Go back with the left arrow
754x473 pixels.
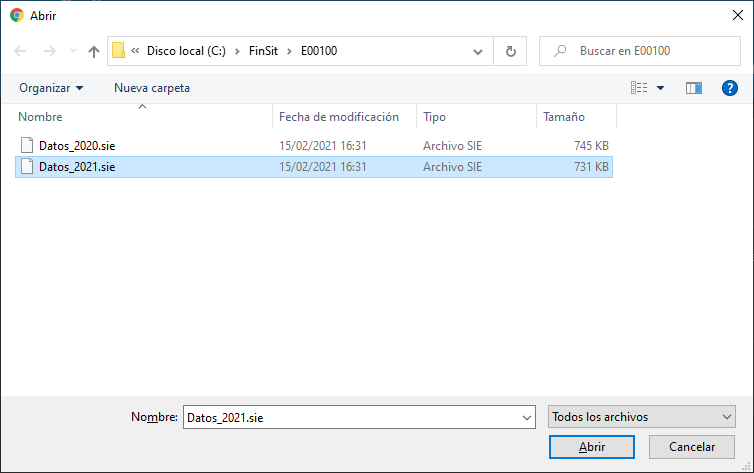[20, 51]
